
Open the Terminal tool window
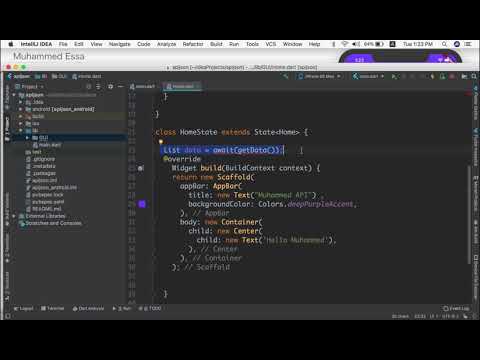tap(52, 308)
